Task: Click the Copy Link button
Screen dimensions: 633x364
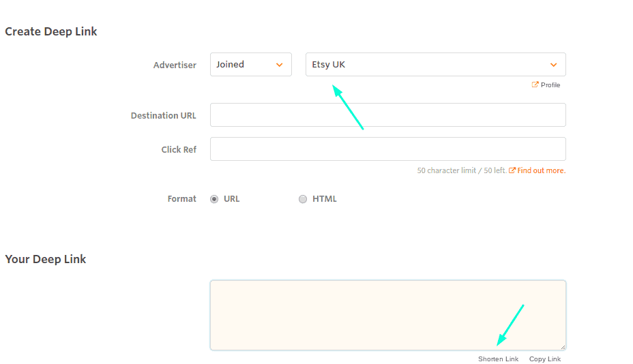Action: click(545, 359)
